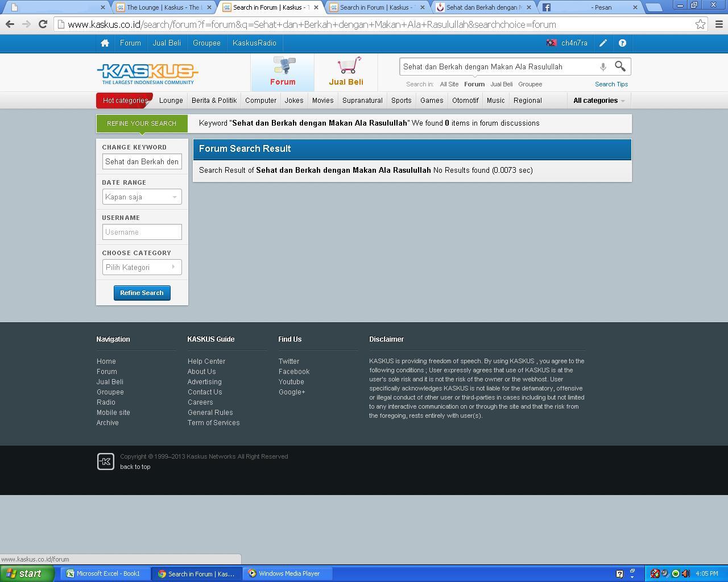Click the volume icon in system tray

click(x=685, y=573)
